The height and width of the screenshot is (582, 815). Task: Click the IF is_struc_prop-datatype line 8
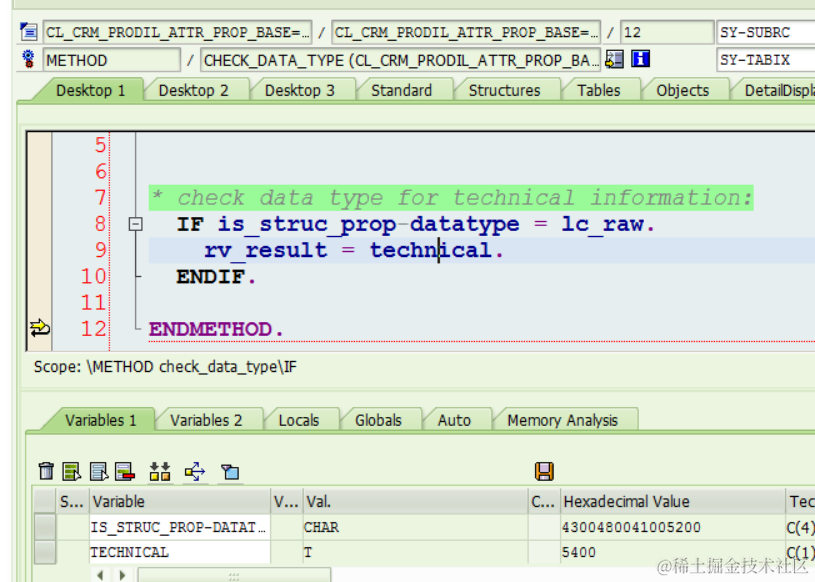[x=416, y=224]
